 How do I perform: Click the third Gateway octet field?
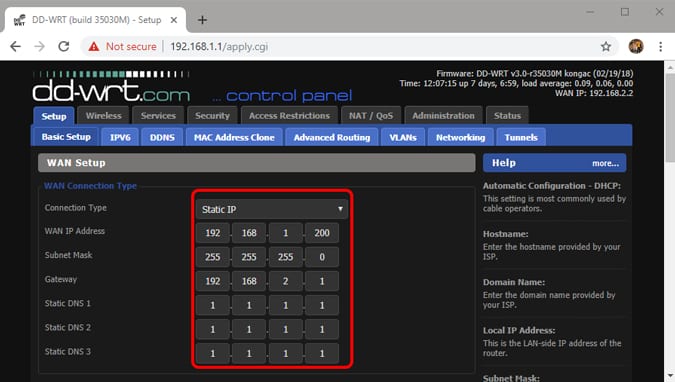[x=285, y=281]
